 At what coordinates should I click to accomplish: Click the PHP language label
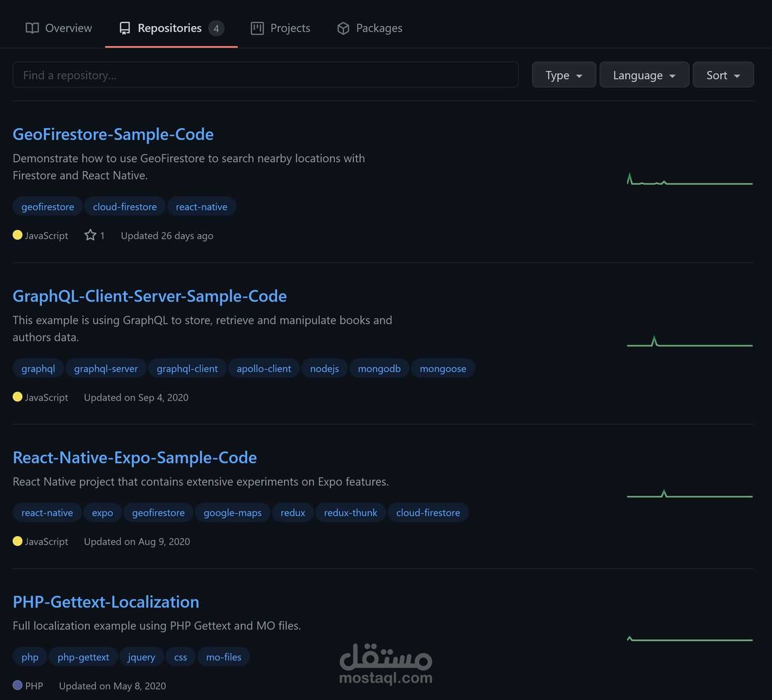[x=34, y=686]
